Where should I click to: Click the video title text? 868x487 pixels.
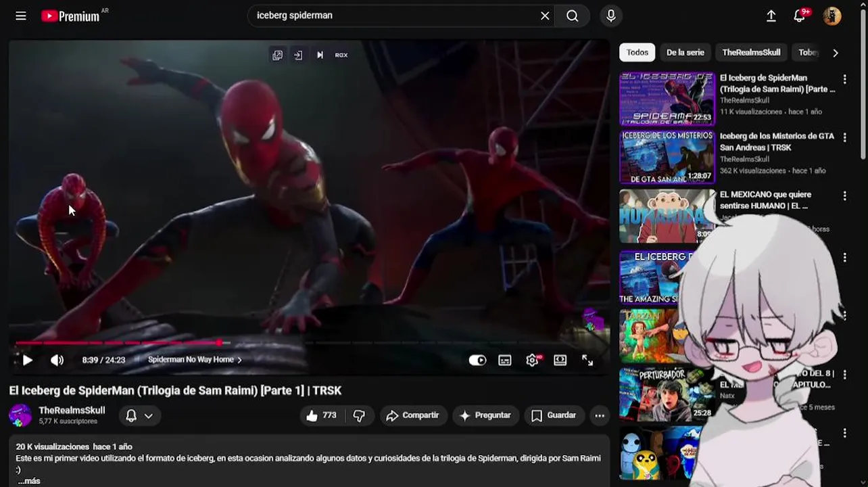[175, 390]
